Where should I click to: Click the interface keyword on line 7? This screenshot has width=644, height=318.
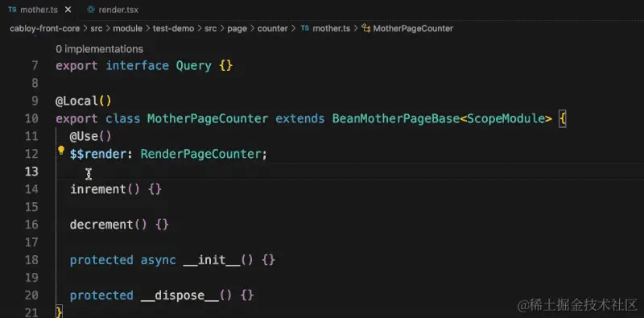coord(137,66)
